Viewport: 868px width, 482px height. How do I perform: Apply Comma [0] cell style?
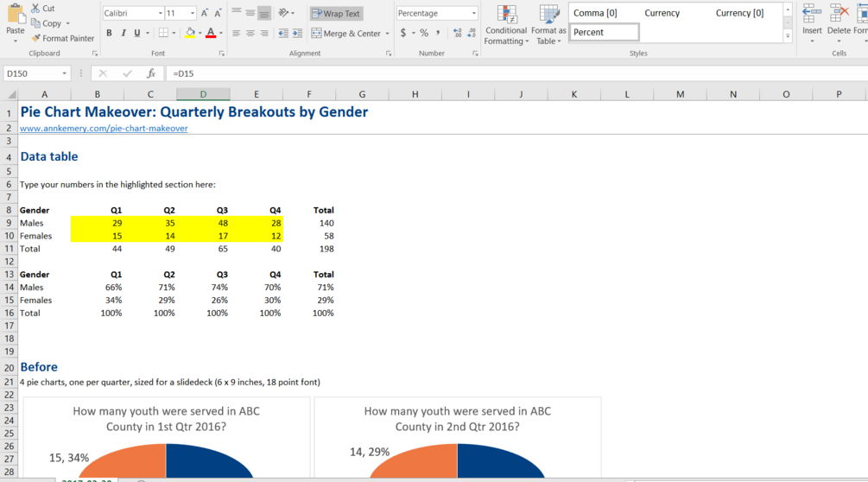click(595, 13)
